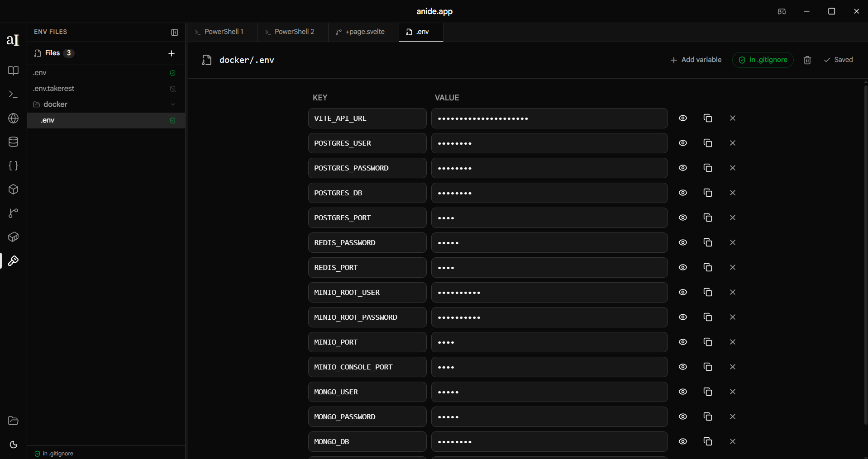Viewport: 868px width, 459px height.
Task: Select the docker .env file entry
Action: click(106, 120)
